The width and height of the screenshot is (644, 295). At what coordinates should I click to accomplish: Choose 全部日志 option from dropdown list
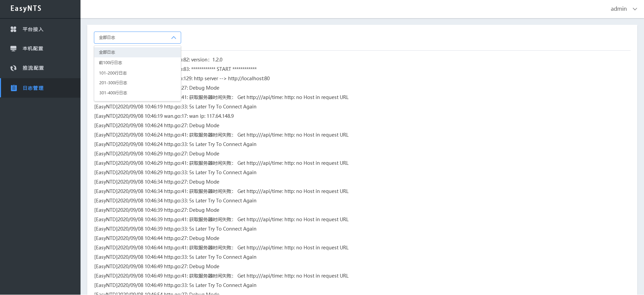click(107, 52)
